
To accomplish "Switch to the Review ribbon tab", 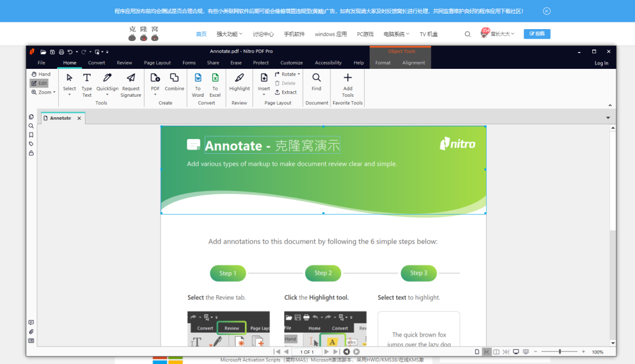I will 124,63.
